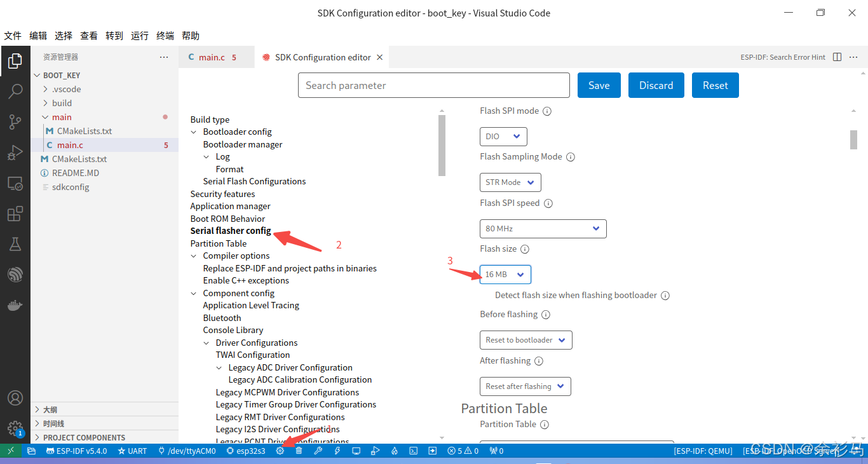Collapse the Component config tree node
This screenshot has width=868, height=464.
pyautogui.click(x=194, y=294)
